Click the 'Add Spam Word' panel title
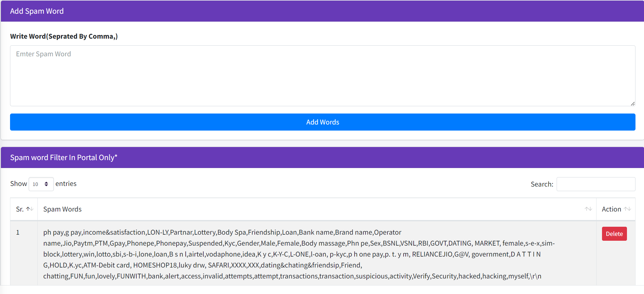 tap(37, 11)
